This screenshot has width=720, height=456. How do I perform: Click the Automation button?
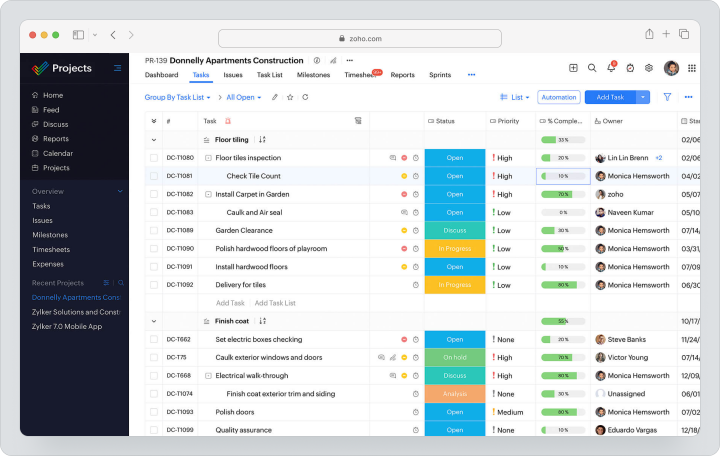pyautogui.click(x=559, y=97)
